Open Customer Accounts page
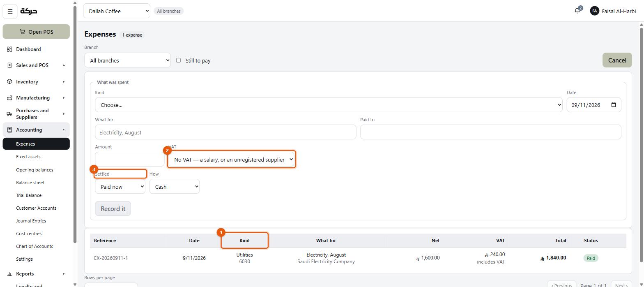Viewport: 644px width, 287px height. click(36, 208)
